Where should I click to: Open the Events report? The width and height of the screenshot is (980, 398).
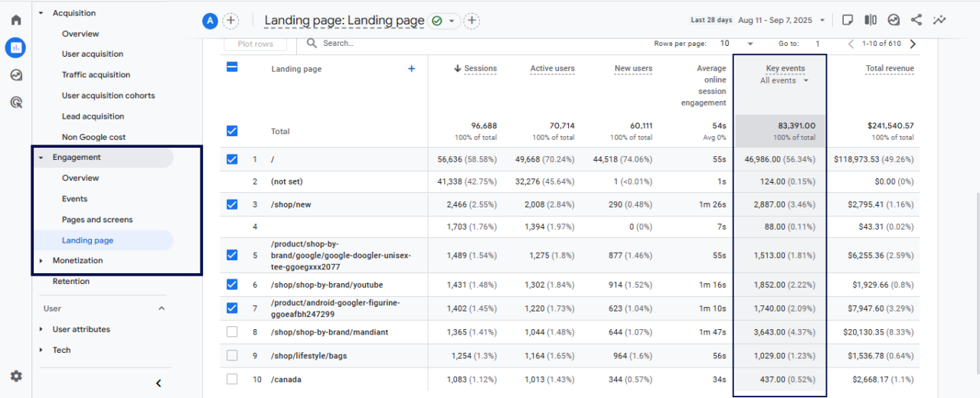pyautogui.click(x=75, y=199)
